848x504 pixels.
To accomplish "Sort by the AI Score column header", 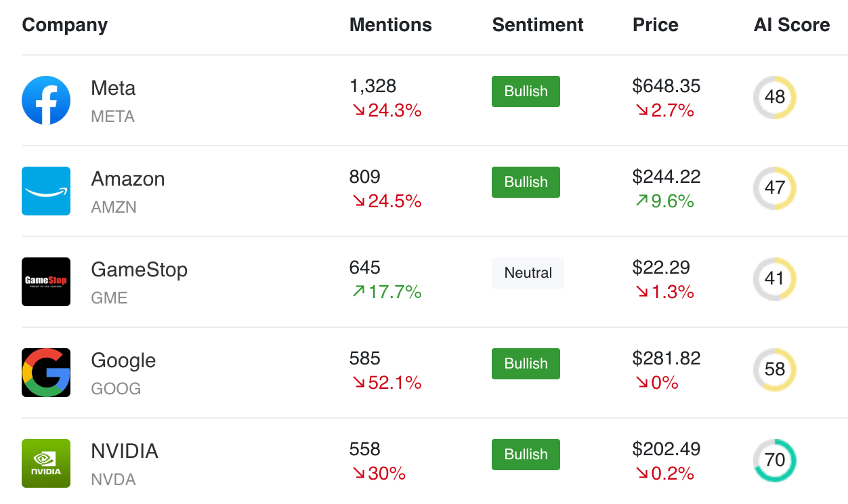I will point(791,25).
